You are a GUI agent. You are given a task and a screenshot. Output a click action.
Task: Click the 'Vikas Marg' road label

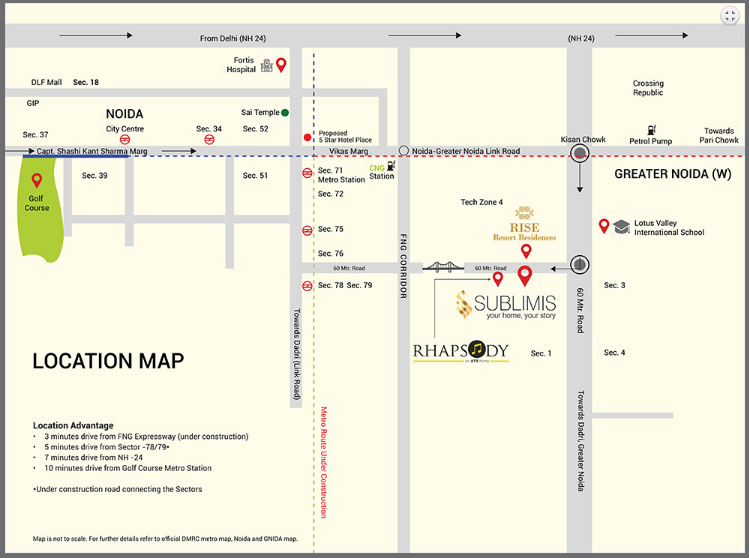click(349, 151)
